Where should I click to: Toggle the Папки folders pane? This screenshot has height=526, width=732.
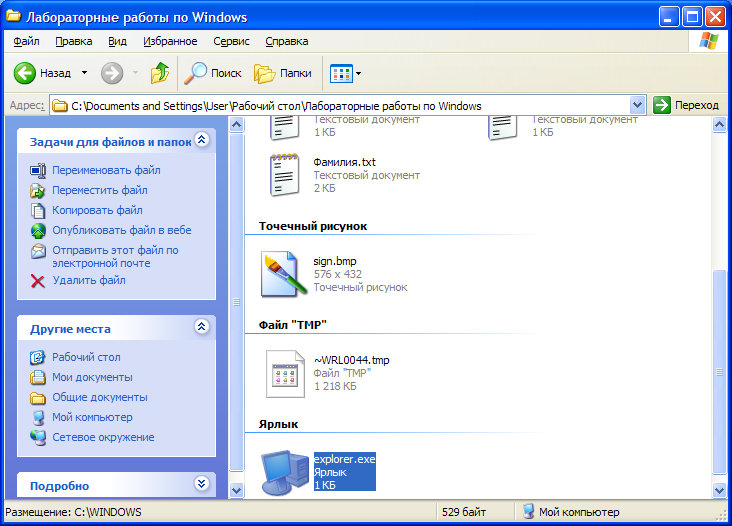pos(283,73)
